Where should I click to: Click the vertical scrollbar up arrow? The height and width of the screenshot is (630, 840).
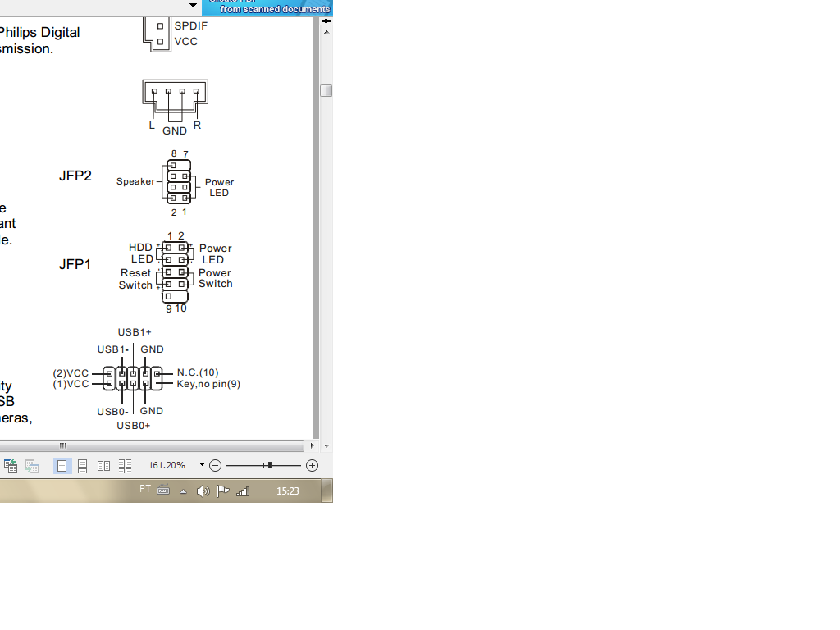326,32
